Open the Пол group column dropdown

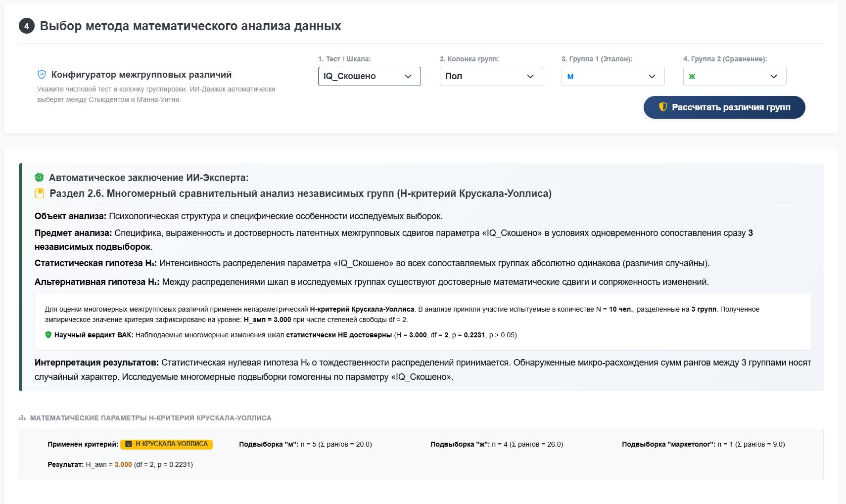tap(491, 76)
